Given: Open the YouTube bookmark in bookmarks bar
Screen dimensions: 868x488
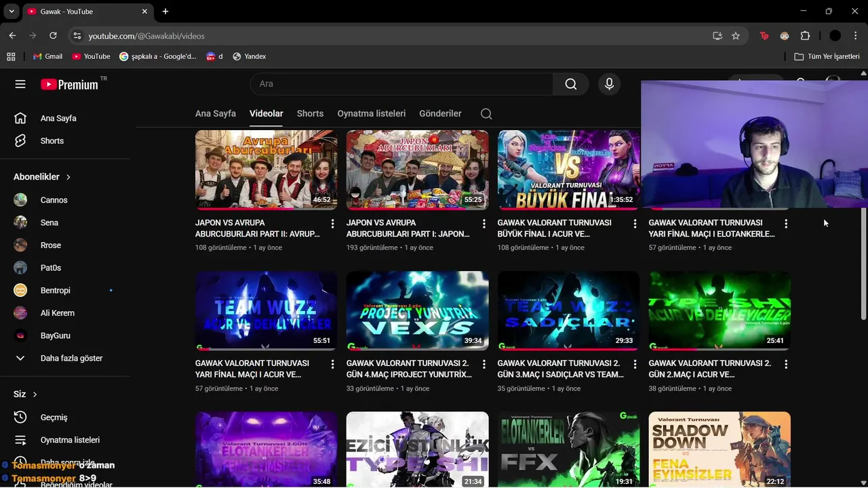Looking at the screenshot, I should tap(91, 56).
